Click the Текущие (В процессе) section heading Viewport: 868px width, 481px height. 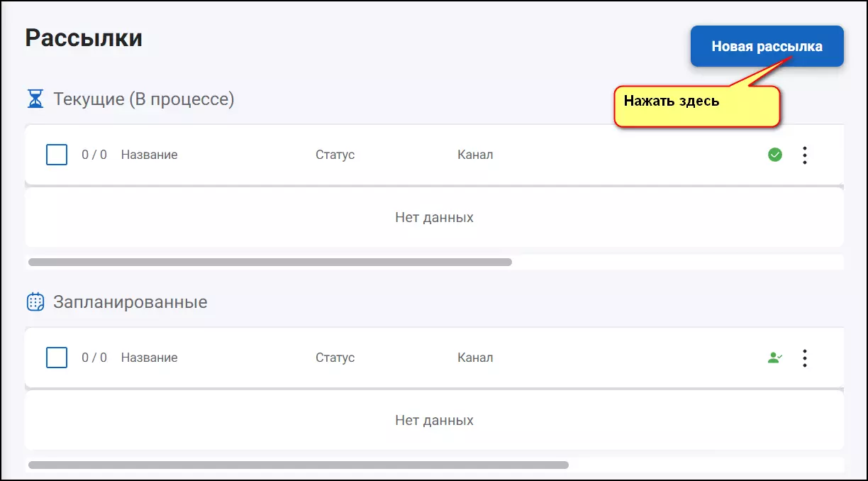click(x=144, y=99)
